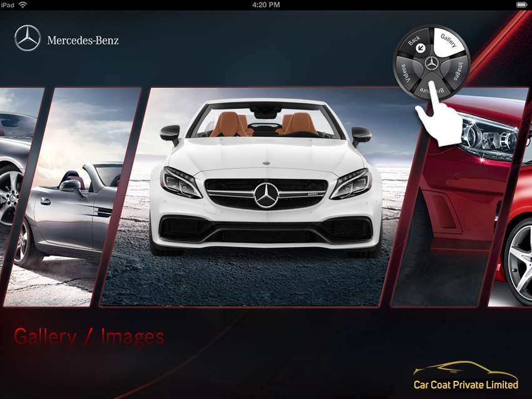This screenshot has width=532, height=399.
Task: Tap the battery icon in the status bar
Action: tap(521, 5)
